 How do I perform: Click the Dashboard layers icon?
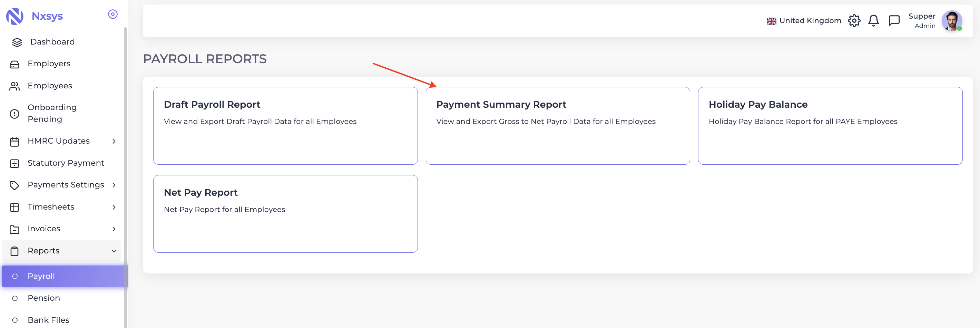click(17, 42)
